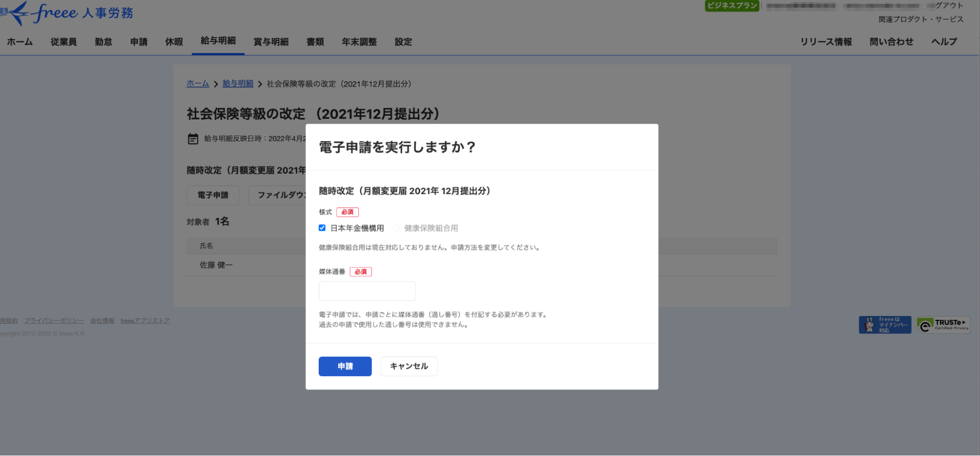Image resolution: width=980 pixels, height=456 pixels.
Task: Click キャンセル to dismiss the dialog
Action: coord(408,366)
